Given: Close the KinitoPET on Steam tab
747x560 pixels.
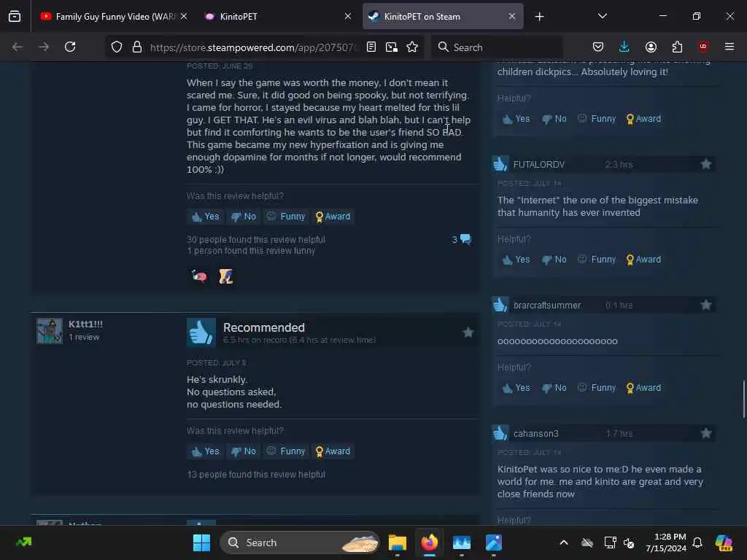Looking at the screenshot, I should click(x=511, y=17).
